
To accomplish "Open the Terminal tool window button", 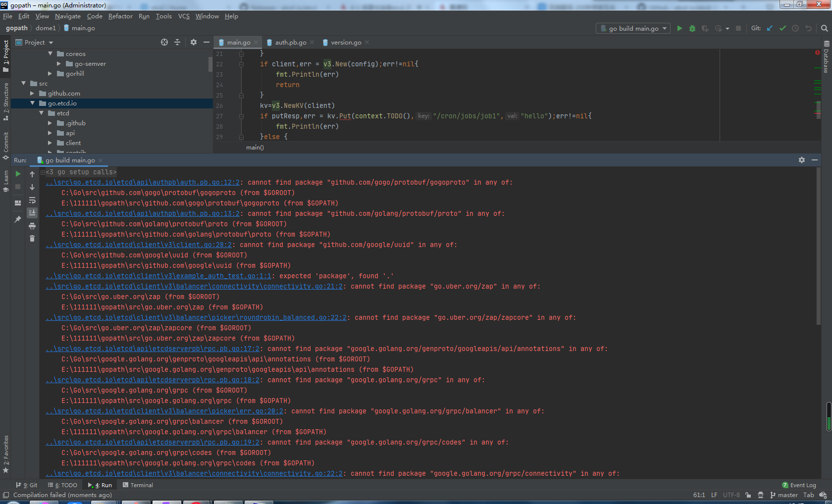I will (x=138, y=485).
